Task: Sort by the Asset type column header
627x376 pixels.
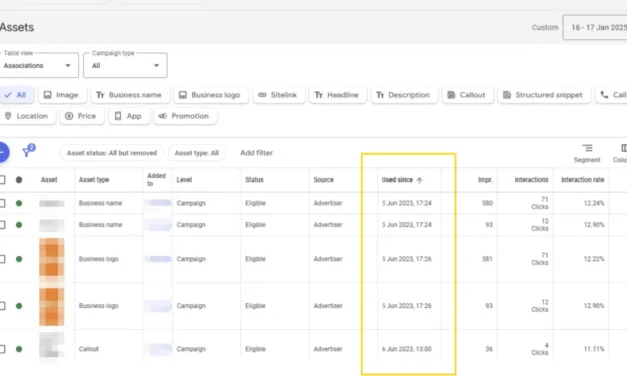Action: pyautogui.click(x=94, y=180)
